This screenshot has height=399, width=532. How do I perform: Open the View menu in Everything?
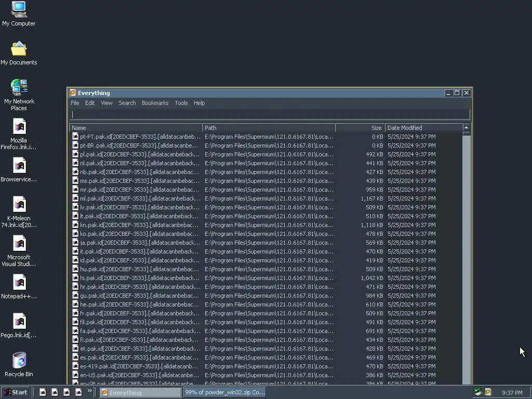tap(107, 103)
